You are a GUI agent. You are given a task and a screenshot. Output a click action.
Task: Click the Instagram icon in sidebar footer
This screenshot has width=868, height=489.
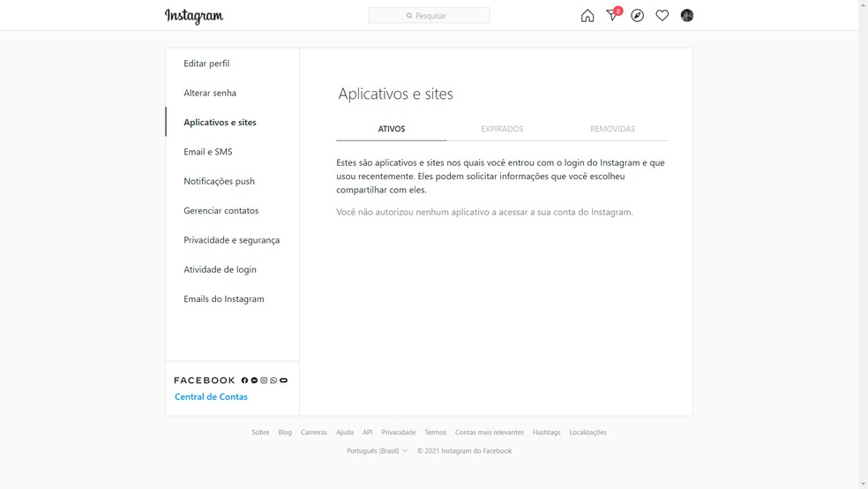pos(264,380)
